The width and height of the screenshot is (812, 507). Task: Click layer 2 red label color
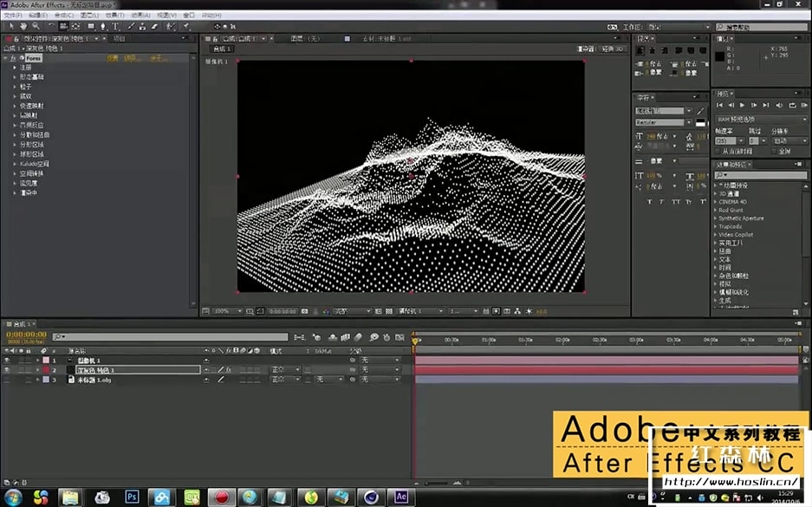coord(46,370)
